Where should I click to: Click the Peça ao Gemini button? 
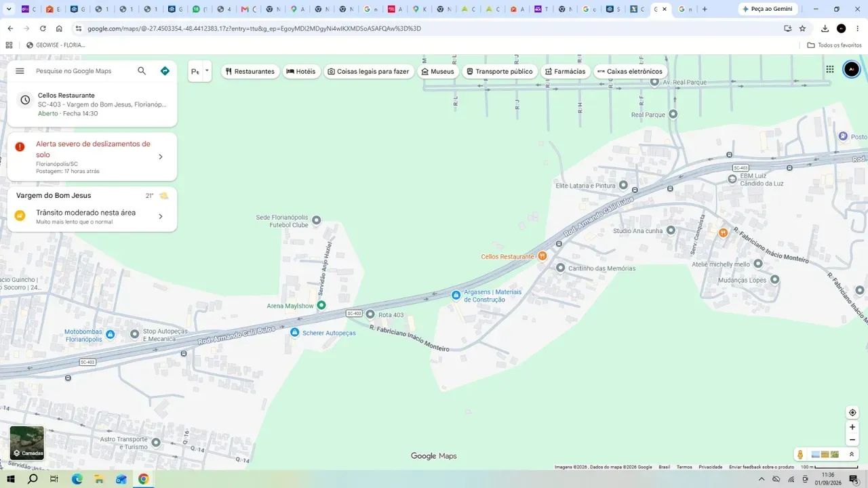(768, 9)
